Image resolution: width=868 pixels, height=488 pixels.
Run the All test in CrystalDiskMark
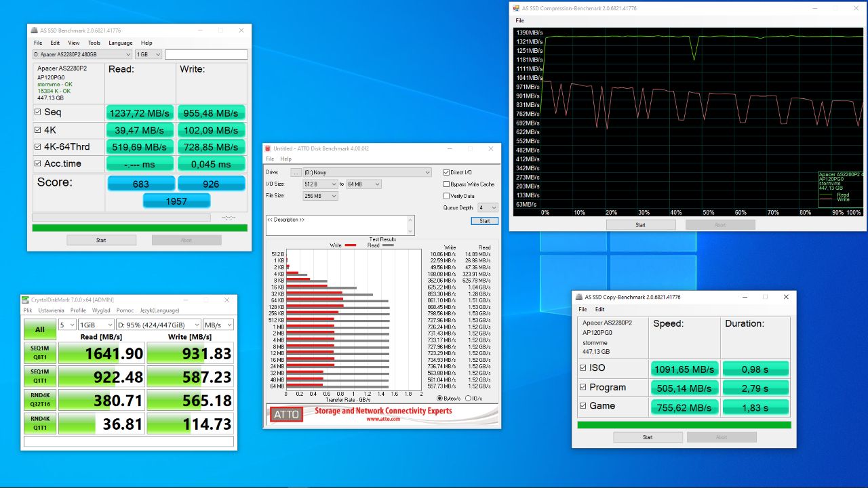[x=39, y=329]
